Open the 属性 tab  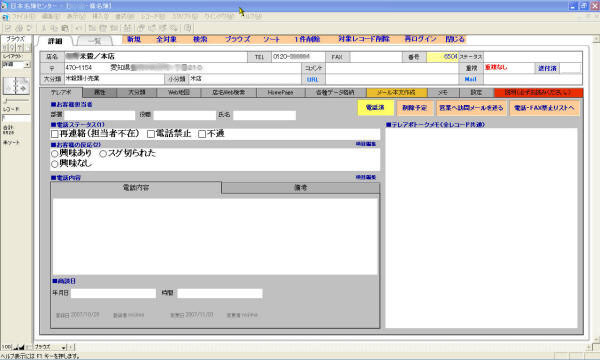(99, 93)
